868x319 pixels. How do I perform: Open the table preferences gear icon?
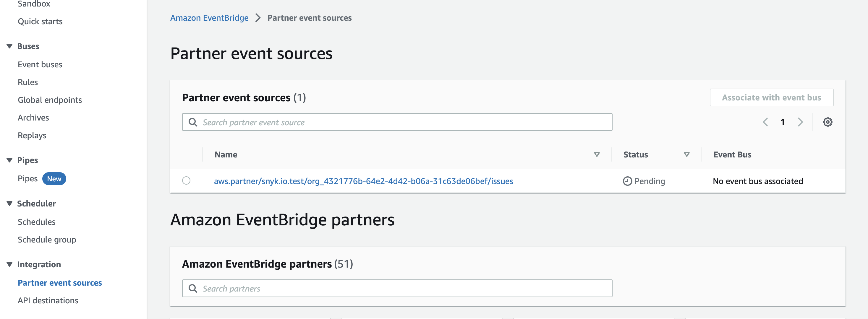click(828, 122)
